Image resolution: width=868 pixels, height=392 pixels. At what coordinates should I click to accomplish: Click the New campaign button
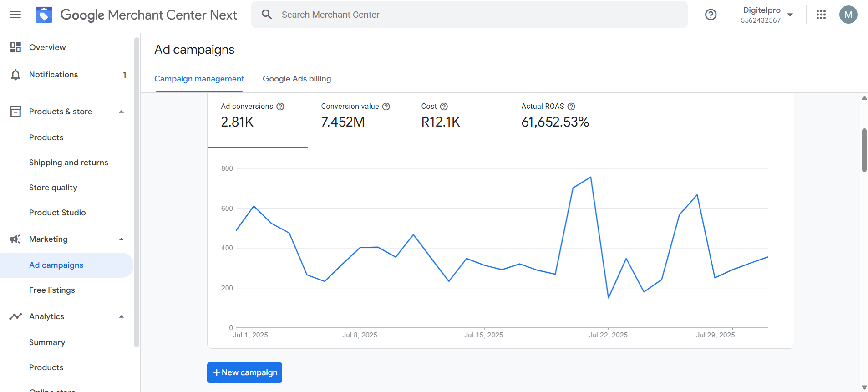(x=244, y=372)
